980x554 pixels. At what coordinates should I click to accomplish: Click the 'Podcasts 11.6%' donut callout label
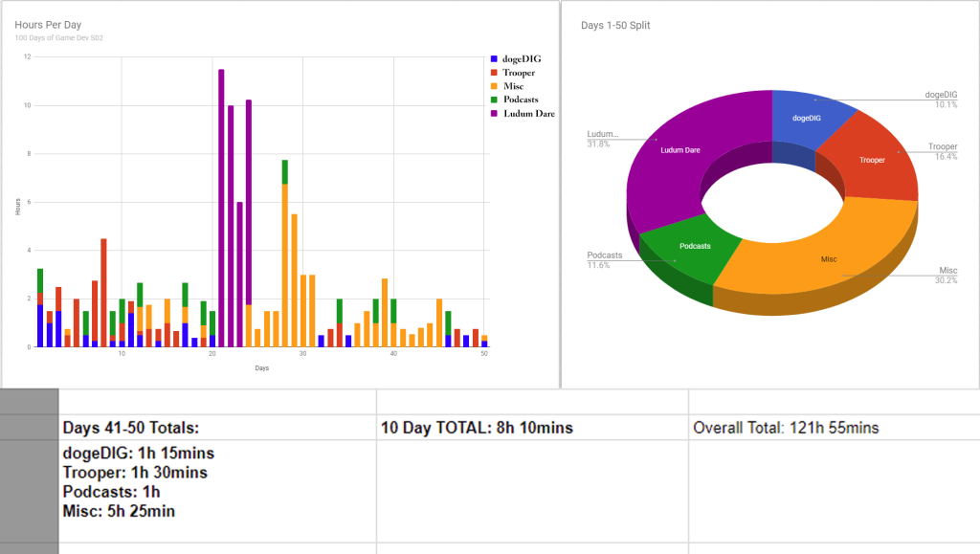coord(605,260)
